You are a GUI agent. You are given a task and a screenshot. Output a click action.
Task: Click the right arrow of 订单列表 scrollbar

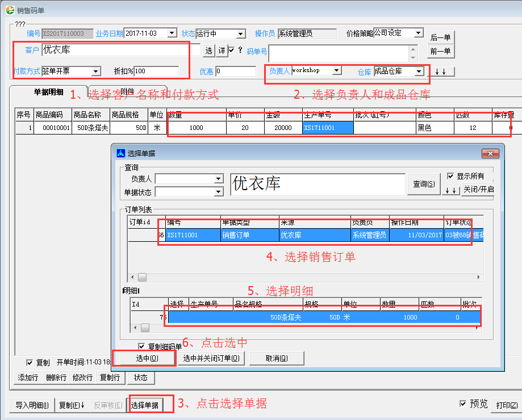479,277
